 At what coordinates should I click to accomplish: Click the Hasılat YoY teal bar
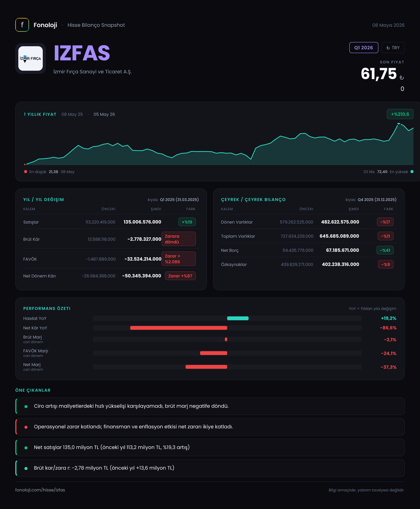point(238,318)
